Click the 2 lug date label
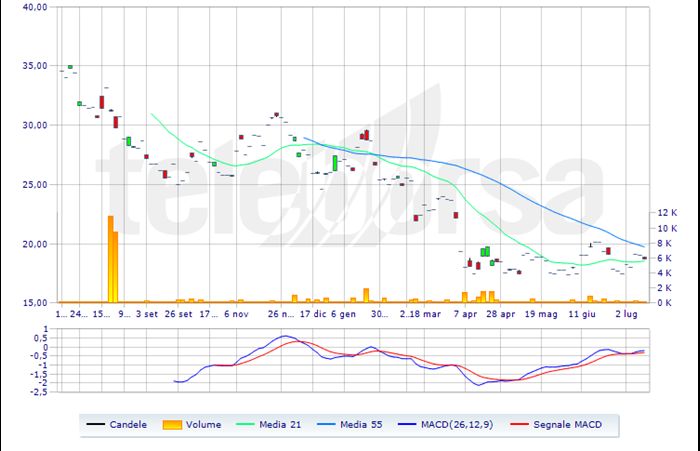700x451 pixels. click(x=626, y=314)
